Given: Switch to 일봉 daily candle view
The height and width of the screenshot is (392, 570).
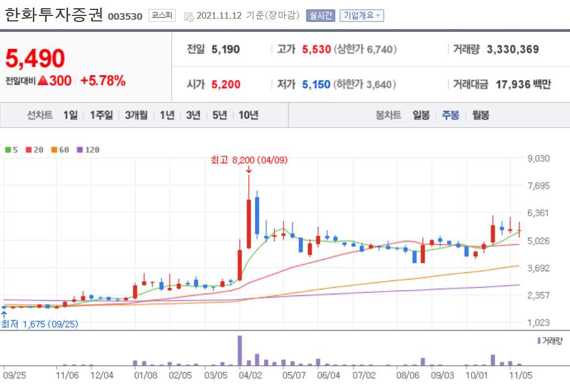Looking at the screenshot, I should click(x=421, y=115).
